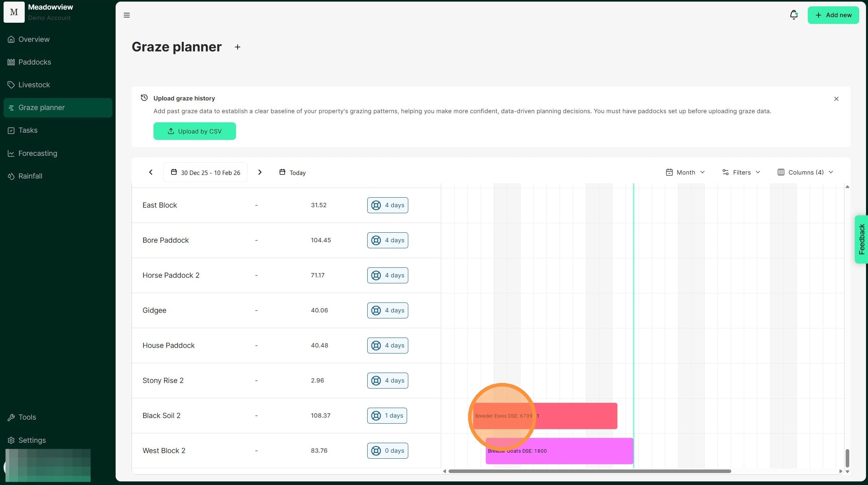
Task: Open the date range picker field
Action: coord(205,173)
